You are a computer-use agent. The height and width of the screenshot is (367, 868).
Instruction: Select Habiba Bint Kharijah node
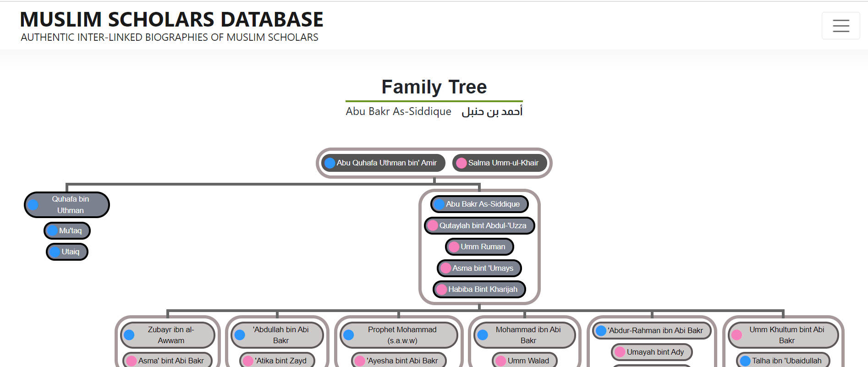point(479,289)
